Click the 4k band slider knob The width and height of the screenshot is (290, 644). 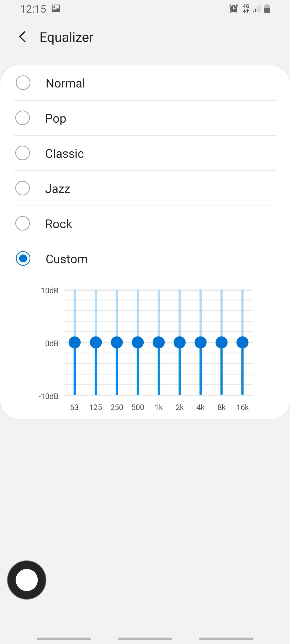pos(201,342)
